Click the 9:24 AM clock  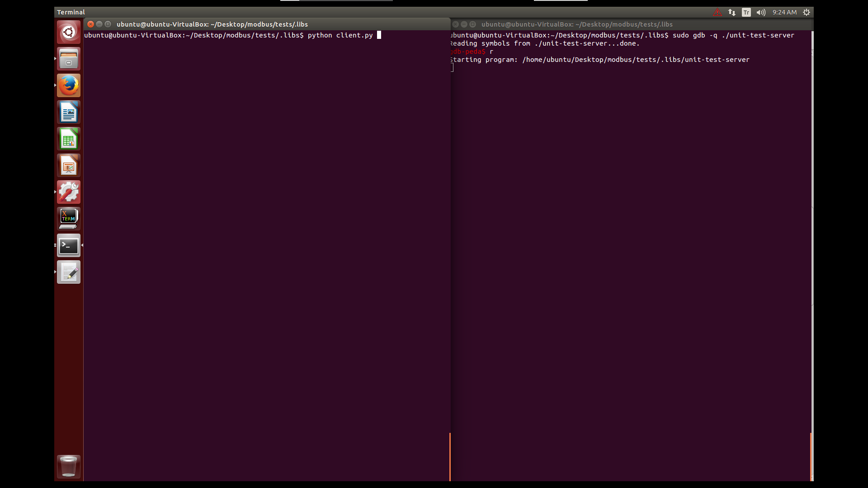(x=784, y=12)
